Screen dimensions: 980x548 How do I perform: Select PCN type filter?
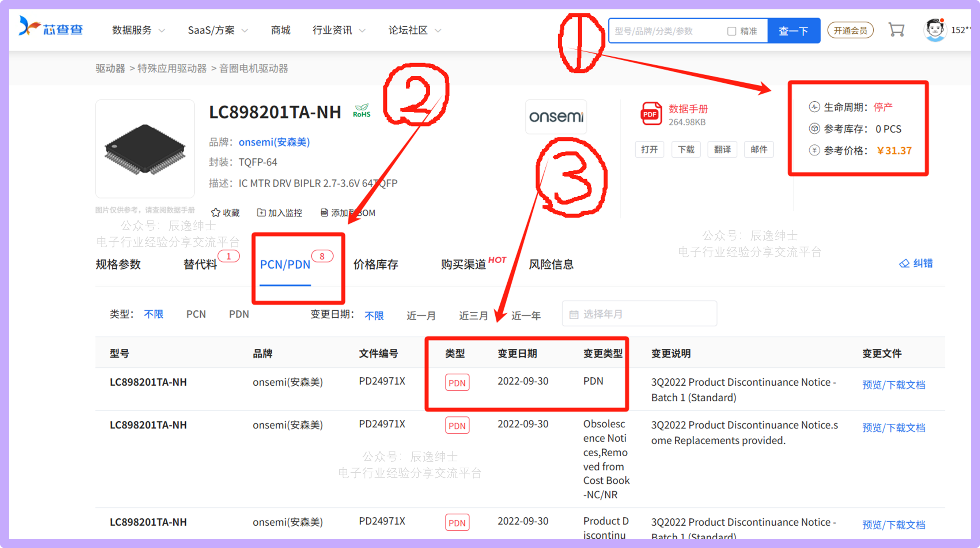point(196,314)
